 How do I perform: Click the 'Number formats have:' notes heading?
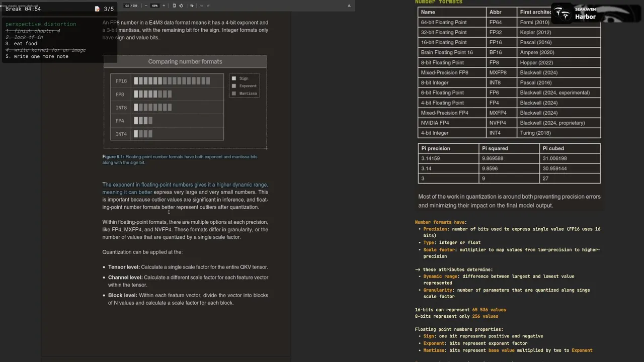pyautogui.click(x=441, y=222)
